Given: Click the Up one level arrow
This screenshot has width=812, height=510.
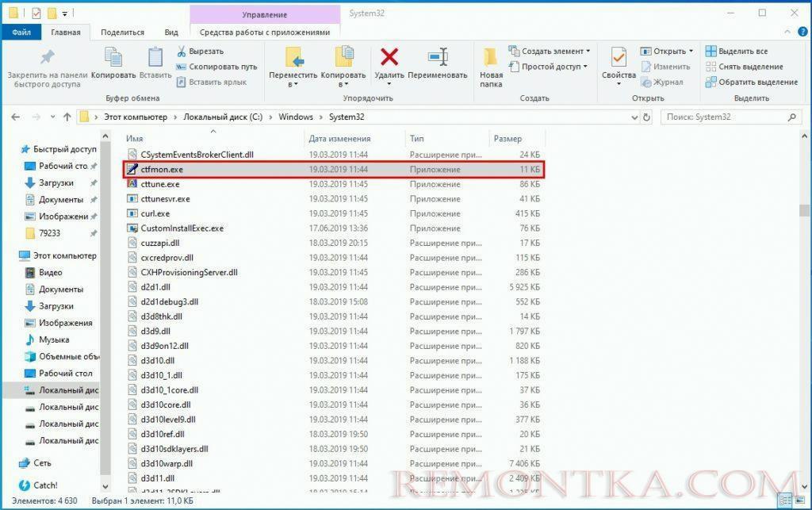Looking at the screenshot, I should (x=67, y=117).
